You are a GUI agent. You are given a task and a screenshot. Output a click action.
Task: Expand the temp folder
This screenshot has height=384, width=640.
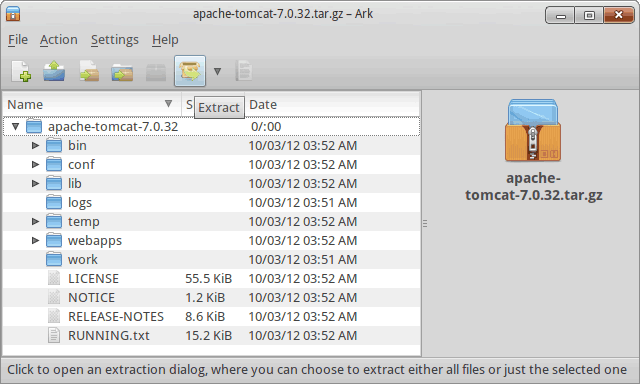pos(36,221)
